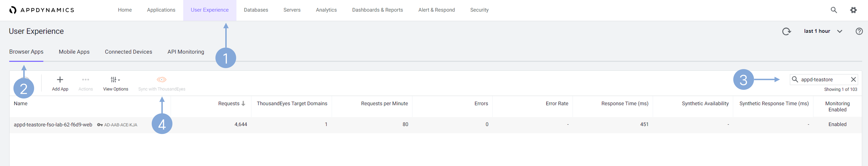
Task: Sort by the Requests column header
Action: pos(229,104)
